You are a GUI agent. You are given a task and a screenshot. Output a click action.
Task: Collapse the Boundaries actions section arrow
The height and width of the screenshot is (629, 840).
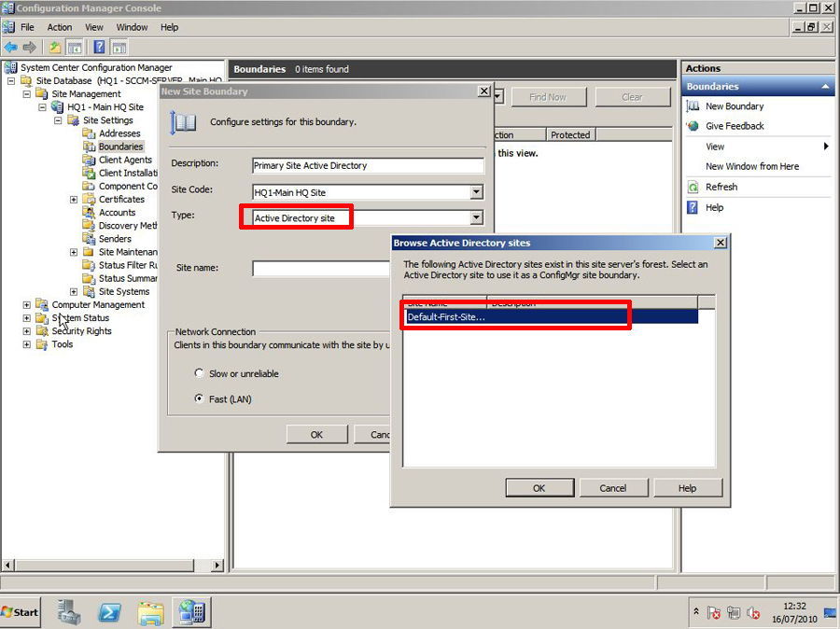826,86
